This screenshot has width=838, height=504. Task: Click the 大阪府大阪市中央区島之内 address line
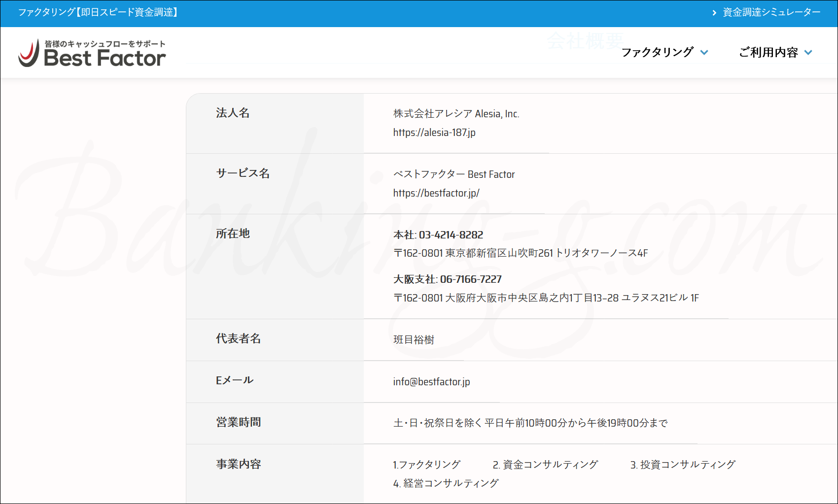point(546,298)
